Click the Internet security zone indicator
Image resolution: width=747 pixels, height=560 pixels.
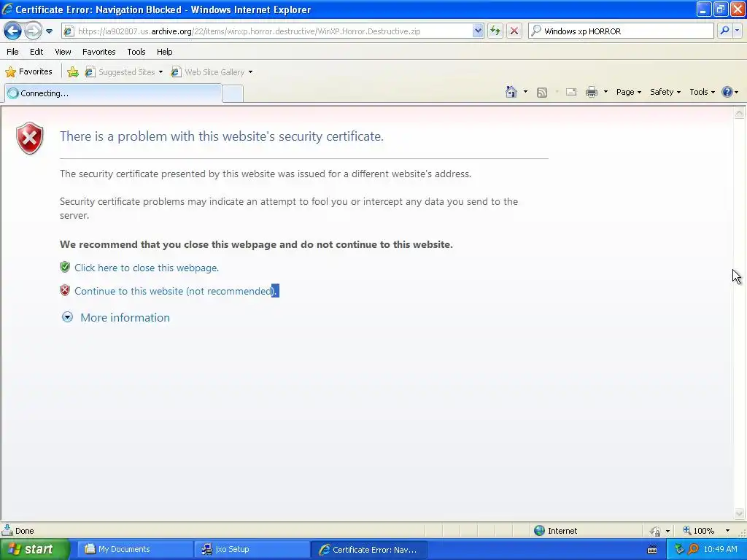555,531
